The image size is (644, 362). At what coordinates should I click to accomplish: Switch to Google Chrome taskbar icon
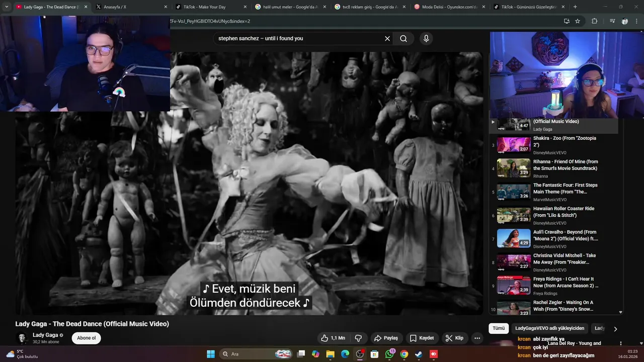tap(404, 354)
